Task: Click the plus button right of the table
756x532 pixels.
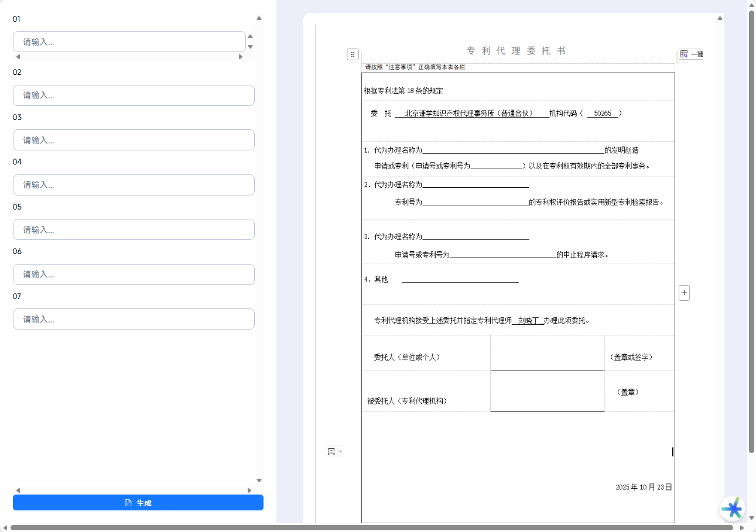Action: click(x=684, y=293)
